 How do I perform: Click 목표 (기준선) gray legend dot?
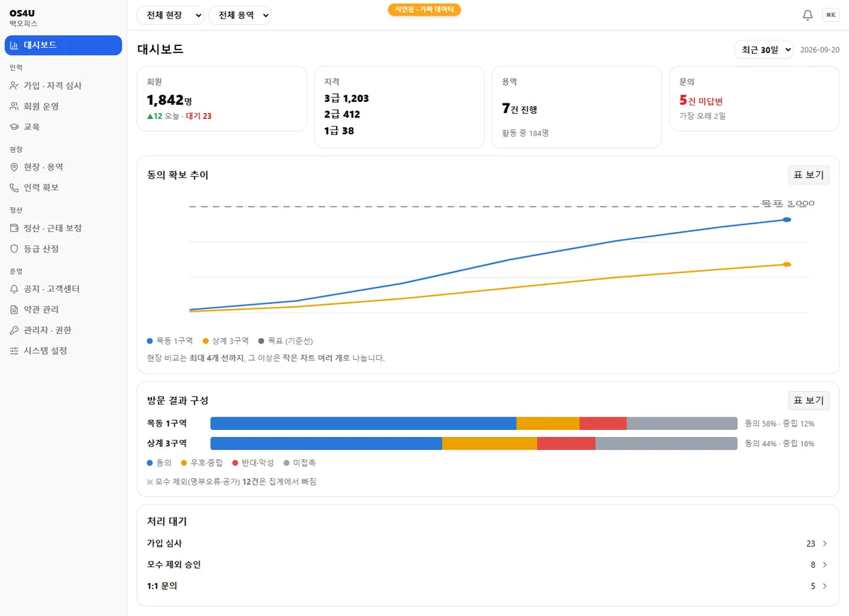(262, 341)
